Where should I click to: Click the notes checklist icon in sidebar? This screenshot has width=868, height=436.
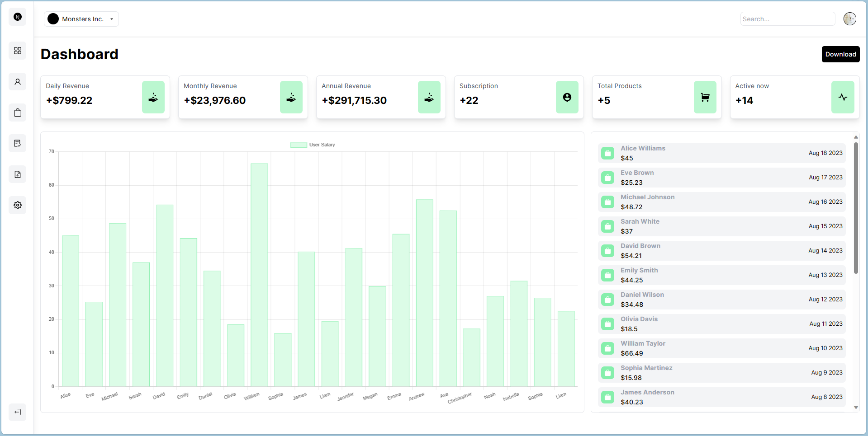coord(18,143)
